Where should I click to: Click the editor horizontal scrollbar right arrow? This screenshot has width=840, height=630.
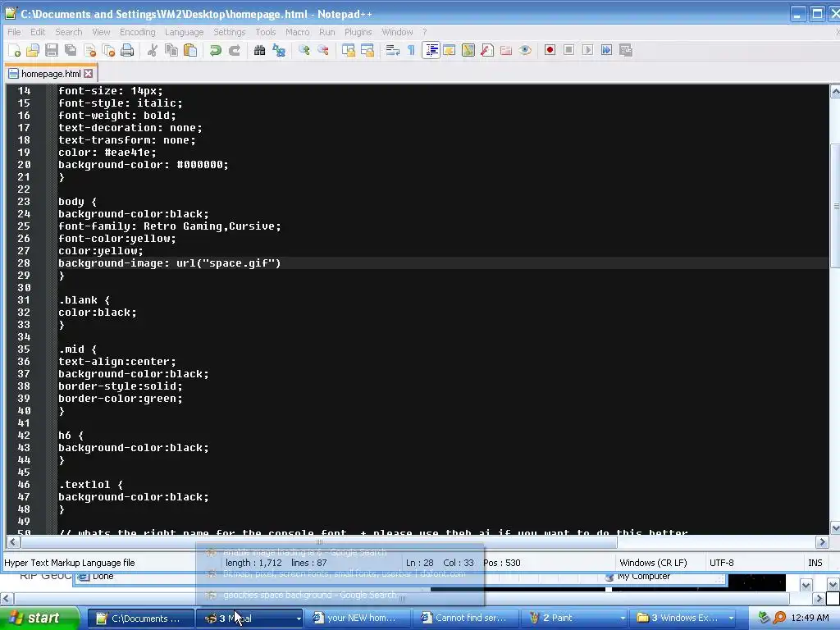[x=822, y=542]
